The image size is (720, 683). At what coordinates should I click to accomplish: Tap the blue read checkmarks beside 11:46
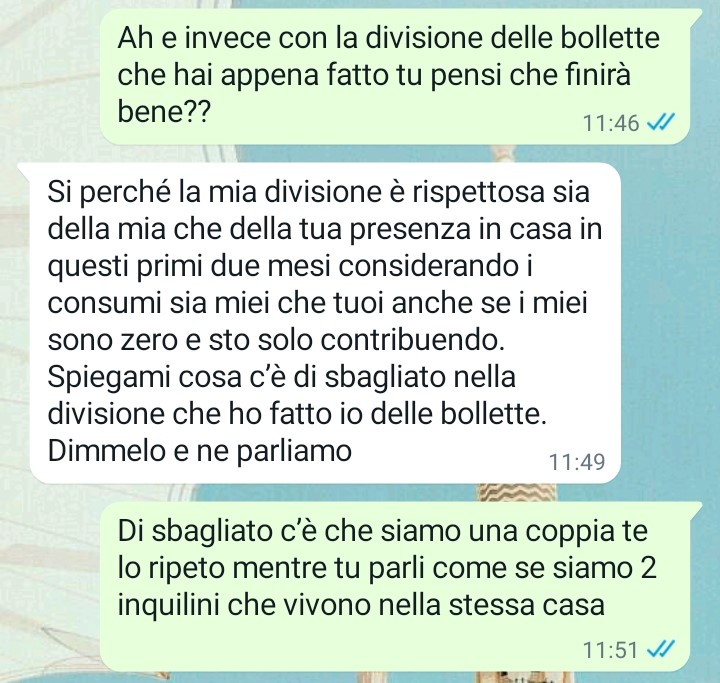(x=660, y=123)
